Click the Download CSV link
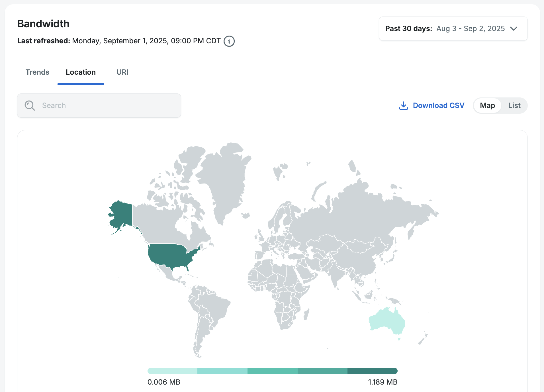 pyautogui.click(x=438, y=106)
